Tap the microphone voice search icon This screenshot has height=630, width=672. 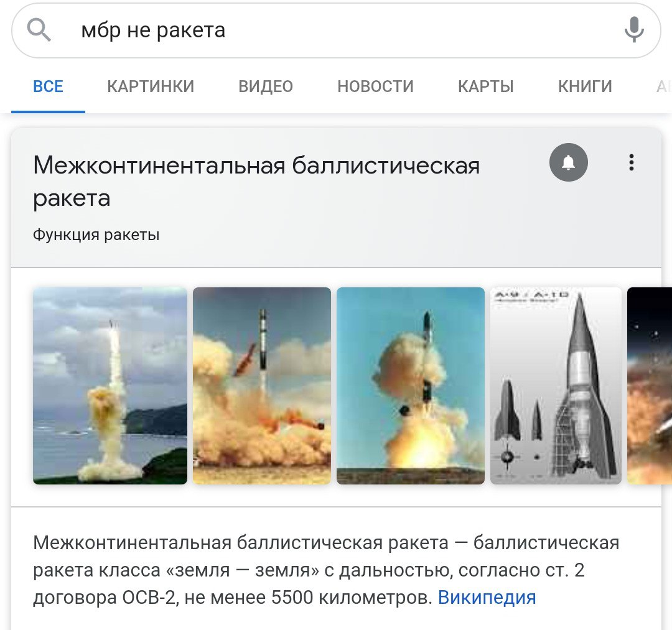pyautogui.click(x=634, y=30)
